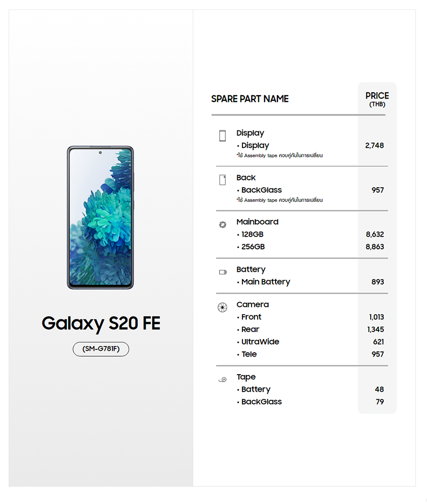The height and width of the screenshot is (504, 427).
Task: Click the Display category phone icon
Action: (x=223, y=136)
